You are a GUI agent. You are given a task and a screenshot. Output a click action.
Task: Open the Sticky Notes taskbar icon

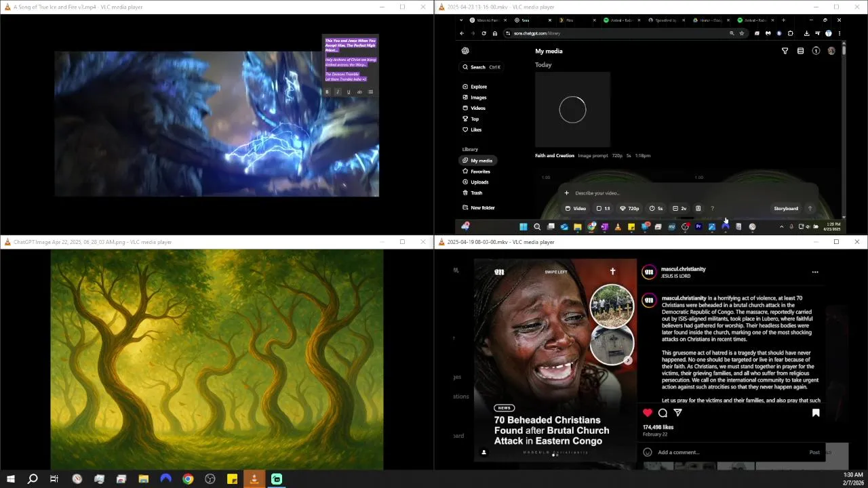pos(232,479)
